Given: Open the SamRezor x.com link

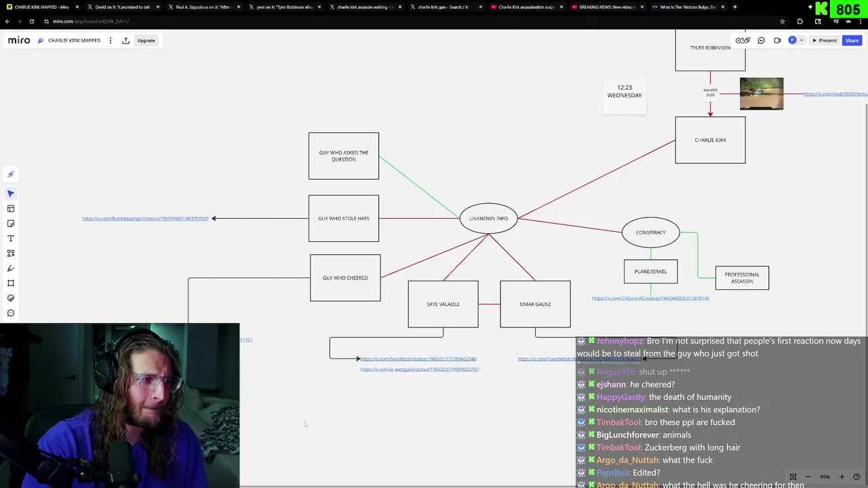Looking at the screenshot, I should (x=418, y=359).
